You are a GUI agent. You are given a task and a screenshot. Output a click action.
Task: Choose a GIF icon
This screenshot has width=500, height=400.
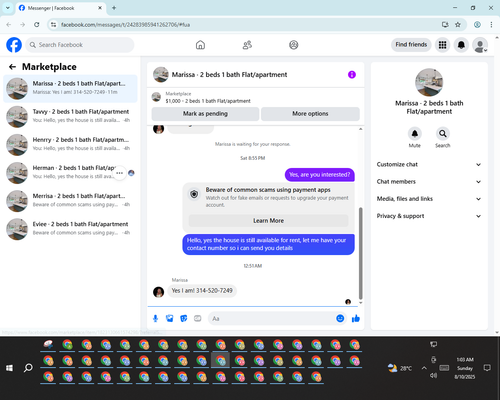tap(198, 318)
